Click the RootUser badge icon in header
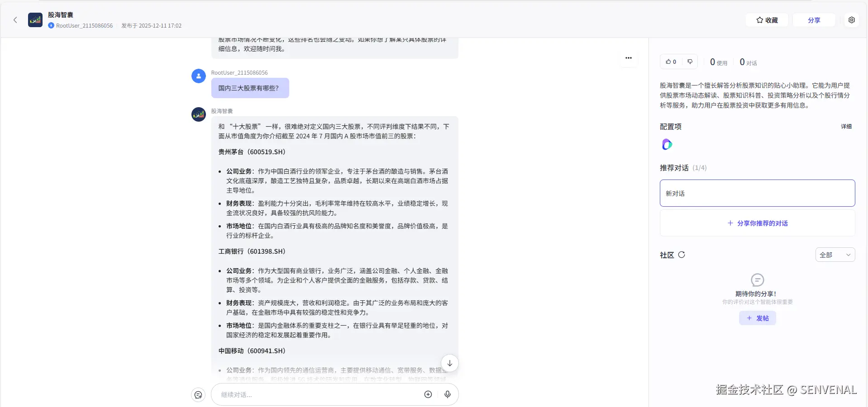Screen dimensions: 868x407 [x=51, y=26]
